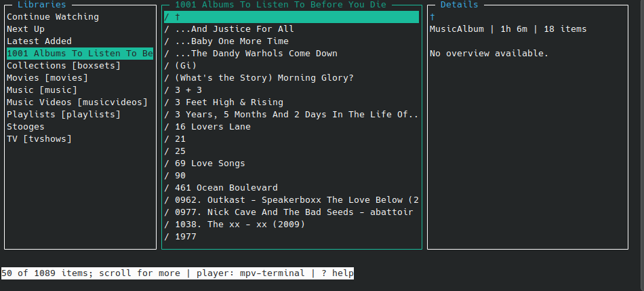The image size is (644, 291).
Task: Click MusicAlbum | 1h 6m | 18 items line
Action: pyautogui.click(x=508, y=29)
